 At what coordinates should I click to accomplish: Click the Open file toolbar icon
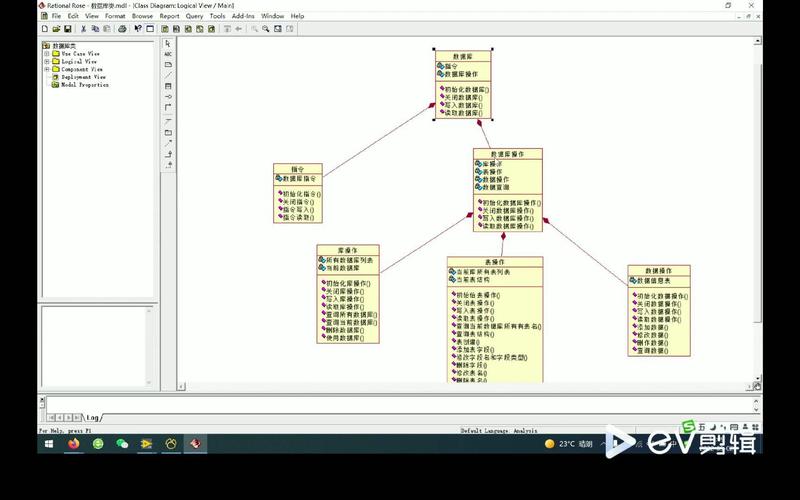(x=56, y=29)
